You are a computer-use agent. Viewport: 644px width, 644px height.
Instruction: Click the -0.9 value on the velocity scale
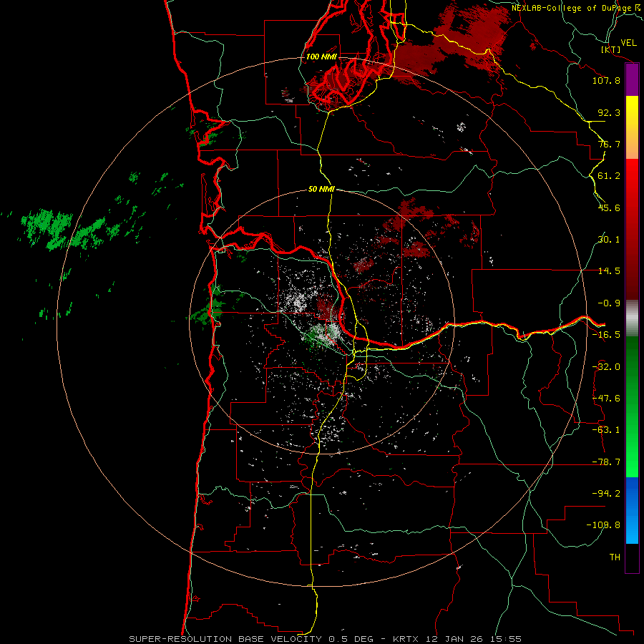point(609,303)
